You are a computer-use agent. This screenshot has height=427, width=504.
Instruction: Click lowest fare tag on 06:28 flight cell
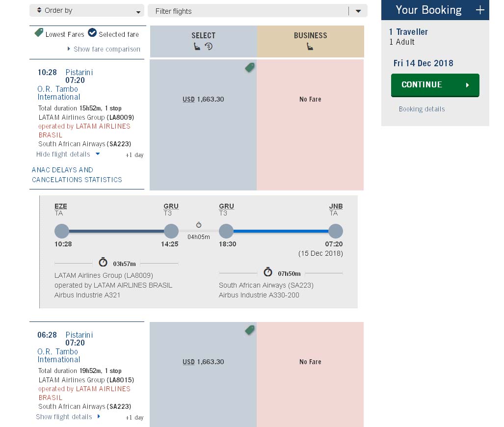(x=250, y=330)
